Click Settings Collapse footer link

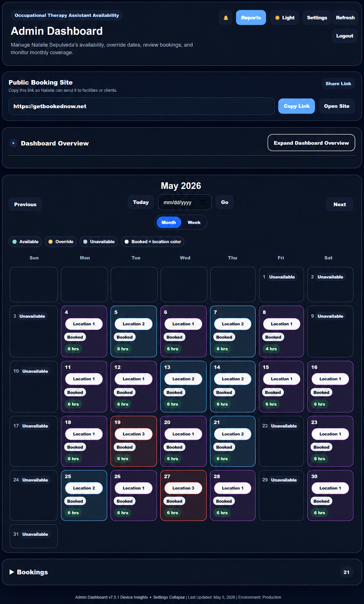pyautogui.click(x=169, y=597)
